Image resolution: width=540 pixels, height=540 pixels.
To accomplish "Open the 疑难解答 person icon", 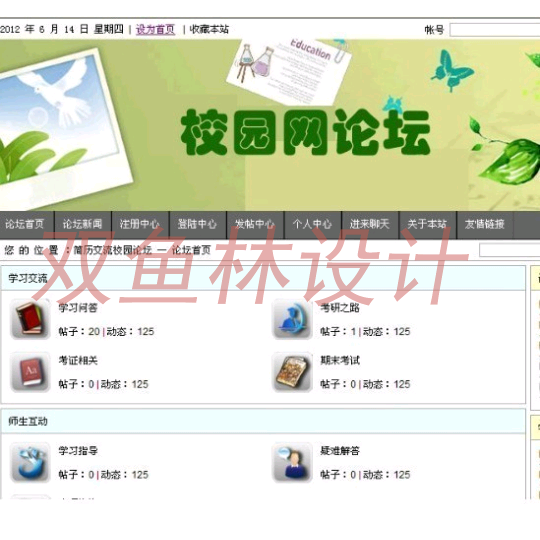I will pos(292,463).
